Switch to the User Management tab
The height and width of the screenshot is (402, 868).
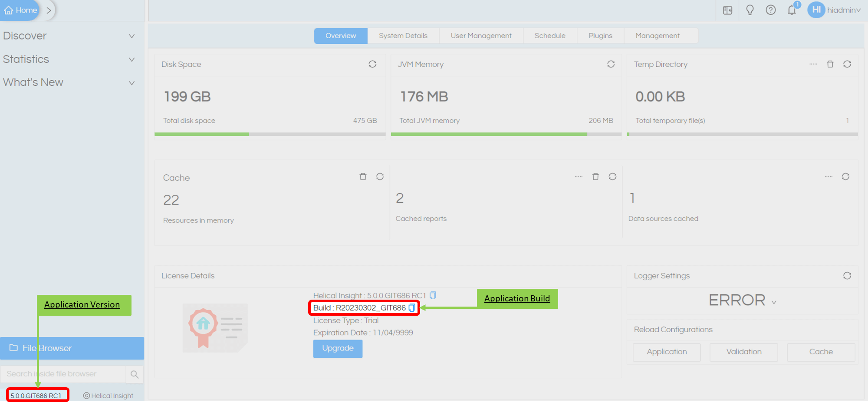point(481,36)
